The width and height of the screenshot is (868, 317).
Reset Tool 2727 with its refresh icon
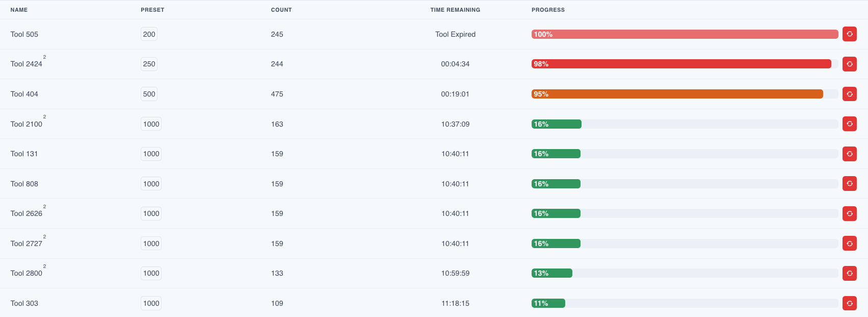coord(850,243)
